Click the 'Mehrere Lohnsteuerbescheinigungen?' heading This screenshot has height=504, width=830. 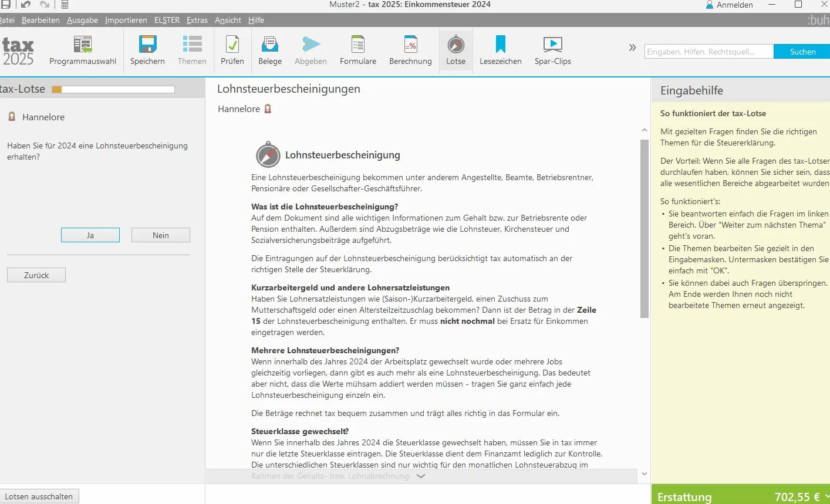point(325,350)
